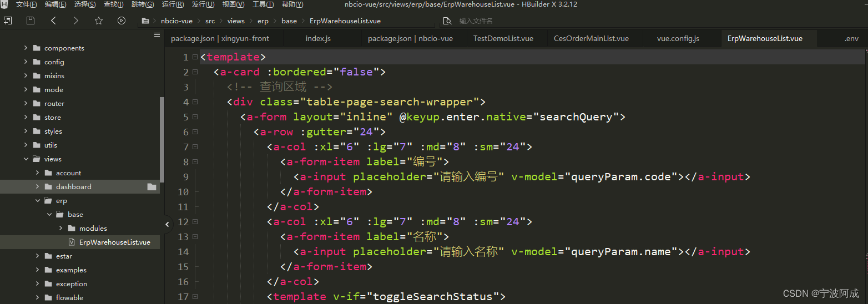Click the file search icon

tap(447, 21)
